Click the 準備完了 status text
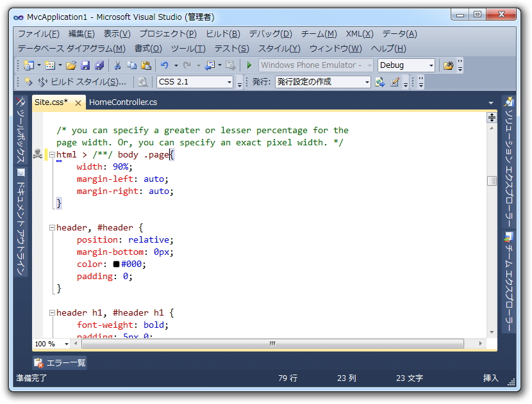Screen dimensions: 532x404 click(x=31, y=378)
